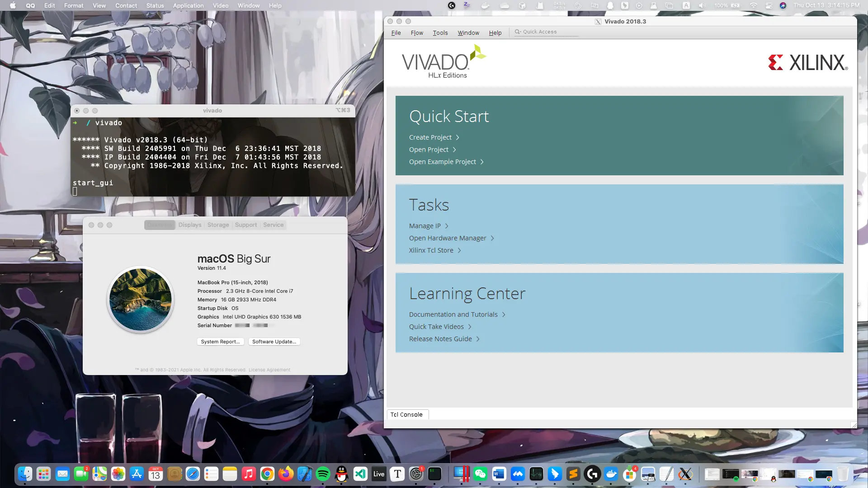
Task: Open Control Center in the menu bar
Action: point(769,5)
